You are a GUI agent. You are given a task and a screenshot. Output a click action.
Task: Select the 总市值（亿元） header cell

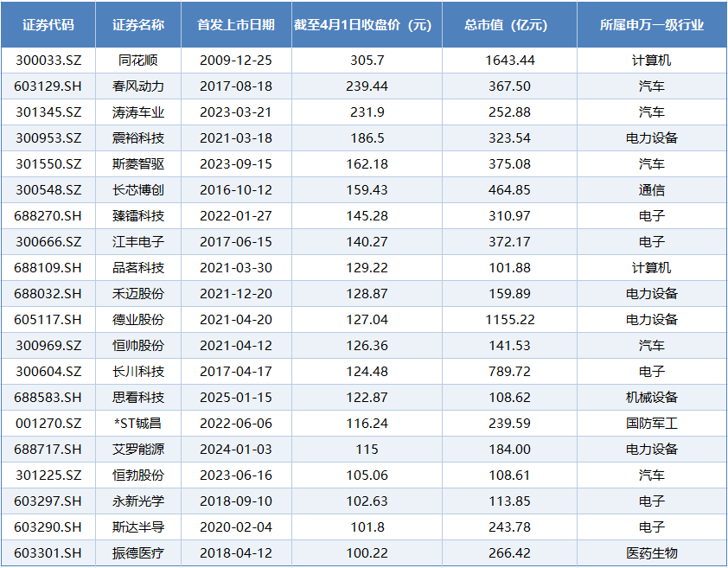(509, 25)
